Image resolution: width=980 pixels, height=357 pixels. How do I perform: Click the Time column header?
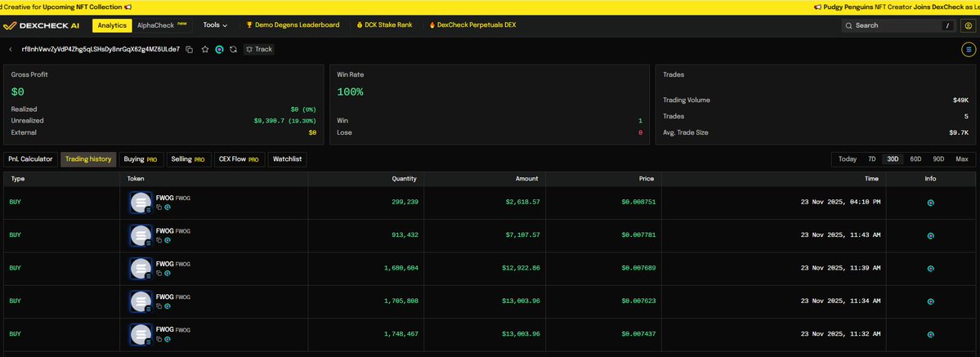click(872, 179)
